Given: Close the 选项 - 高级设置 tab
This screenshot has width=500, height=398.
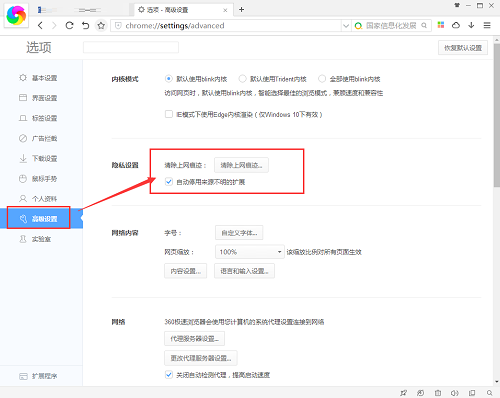Looking at the screenshot, I should [225, 10].
